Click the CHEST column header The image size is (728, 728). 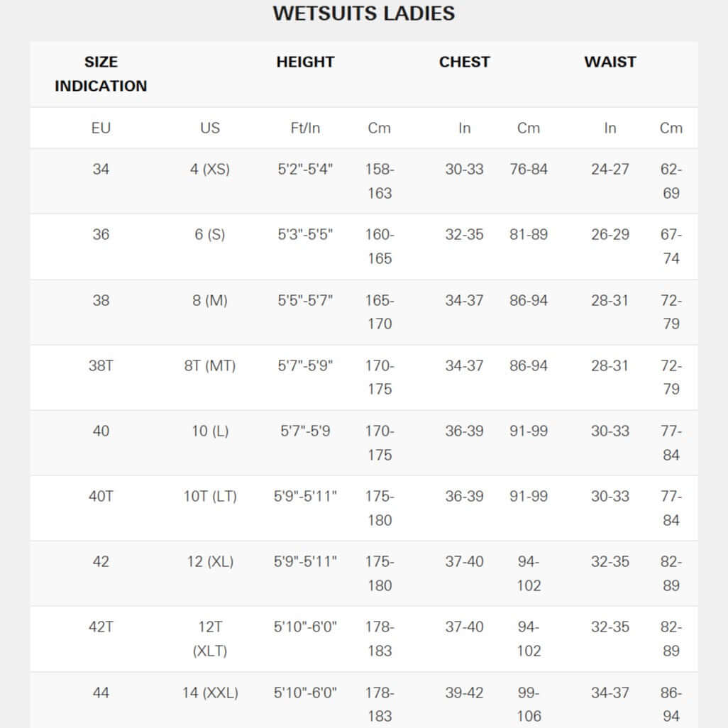(464, 62)
